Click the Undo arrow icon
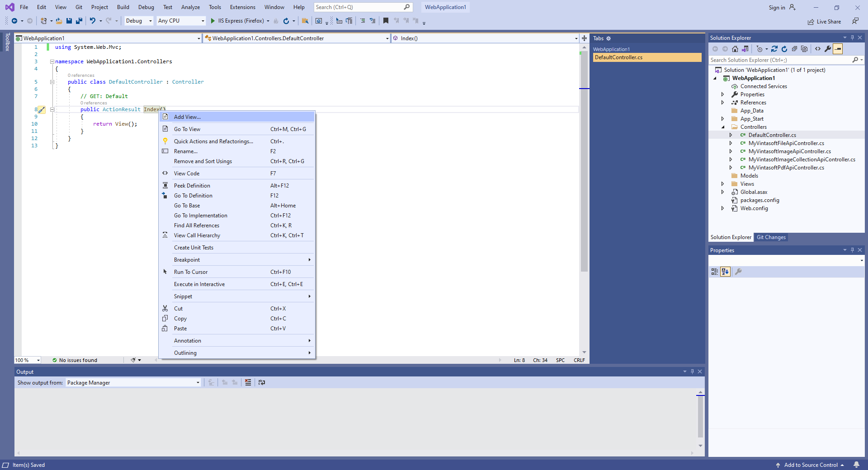 coord(92,21)
